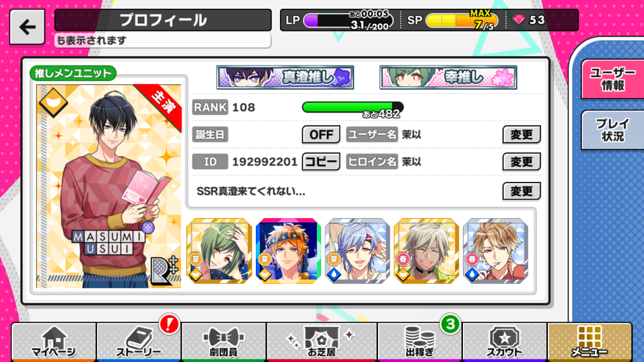Change the ユーザー名 with 変更
The height and width of the screenshot is (362, 644).
pos(521,135)
